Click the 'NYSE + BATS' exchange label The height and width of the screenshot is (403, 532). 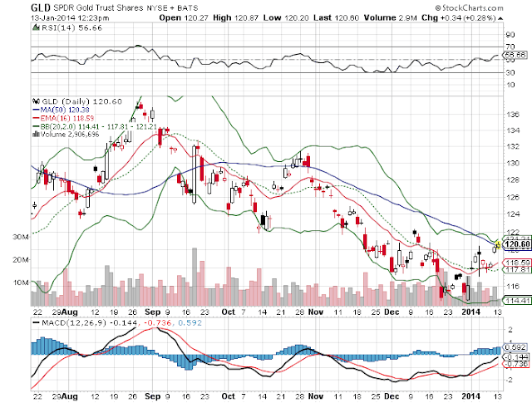(172, 7)
